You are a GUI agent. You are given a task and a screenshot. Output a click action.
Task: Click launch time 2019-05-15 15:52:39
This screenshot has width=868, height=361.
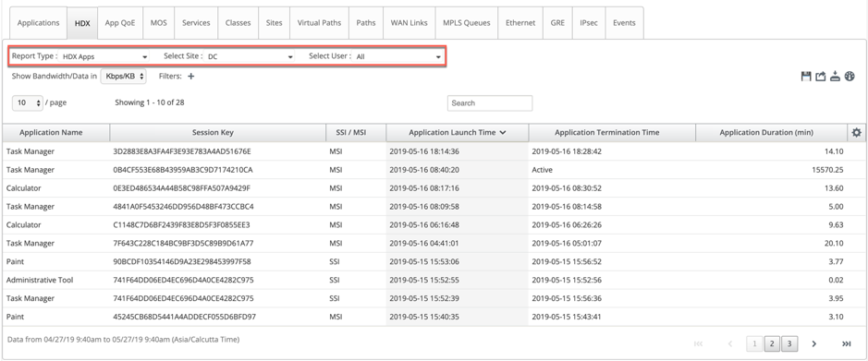[x=424, y=298]
